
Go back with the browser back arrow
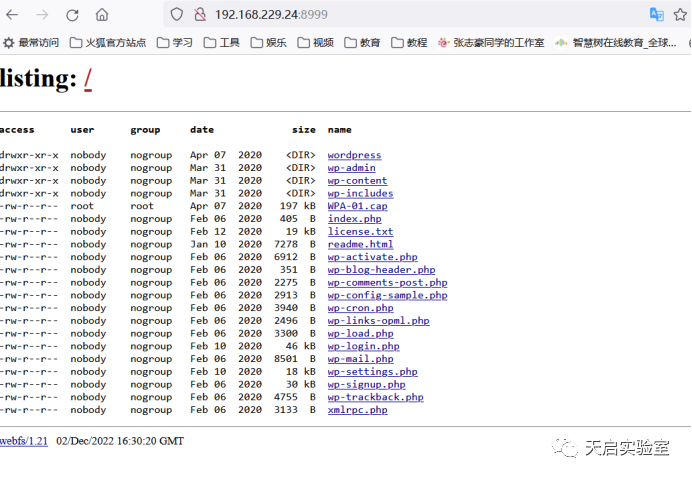click(12, 15)
